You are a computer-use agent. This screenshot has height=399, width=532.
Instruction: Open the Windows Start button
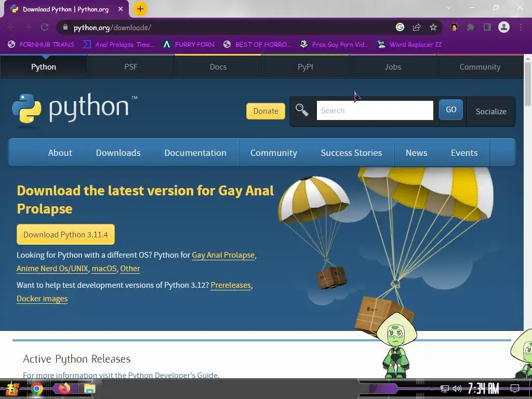[12, 389]
